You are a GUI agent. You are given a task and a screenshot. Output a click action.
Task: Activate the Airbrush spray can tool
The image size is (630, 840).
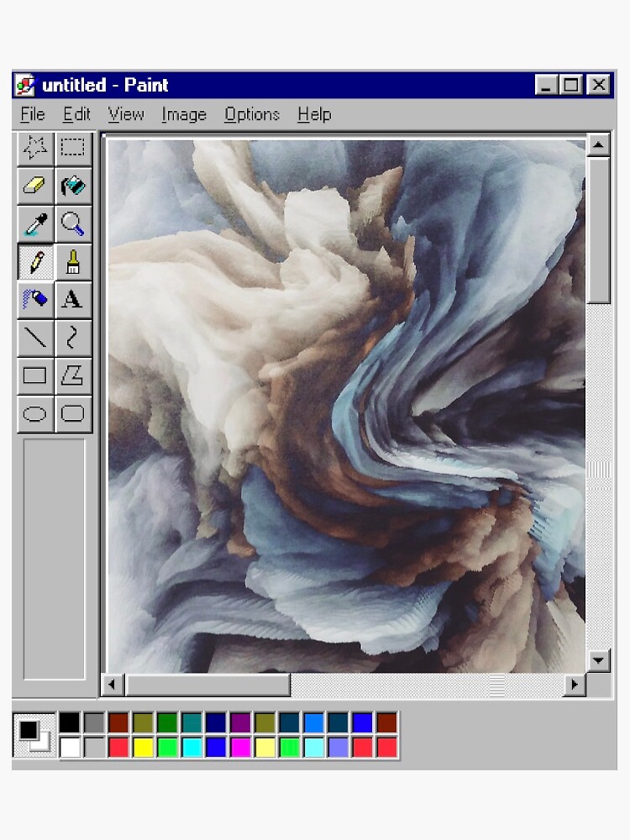pyautogui.click(x=35, y=300)
